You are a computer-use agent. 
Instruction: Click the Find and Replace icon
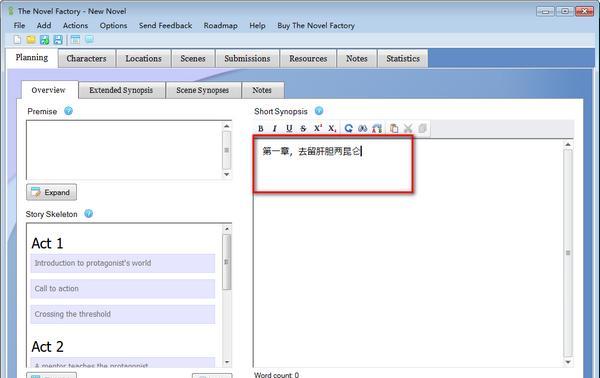click(x=377, y=129)
